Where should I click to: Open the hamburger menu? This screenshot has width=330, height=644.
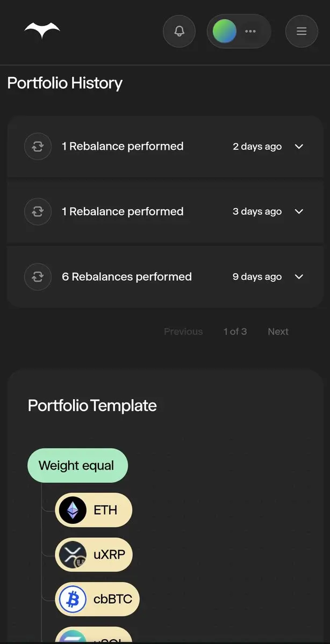302,31
